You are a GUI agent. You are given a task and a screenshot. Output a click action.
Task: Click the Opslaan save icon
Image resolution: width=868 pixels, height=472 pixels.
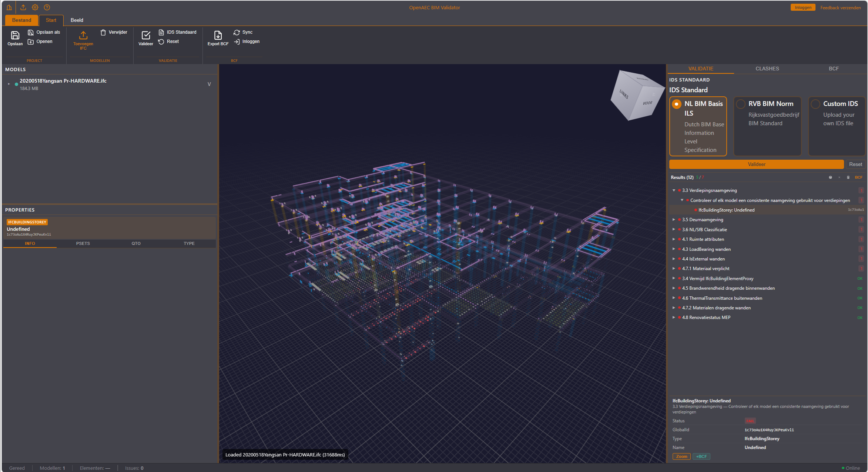pyautogui.click(x=15, y=36)
